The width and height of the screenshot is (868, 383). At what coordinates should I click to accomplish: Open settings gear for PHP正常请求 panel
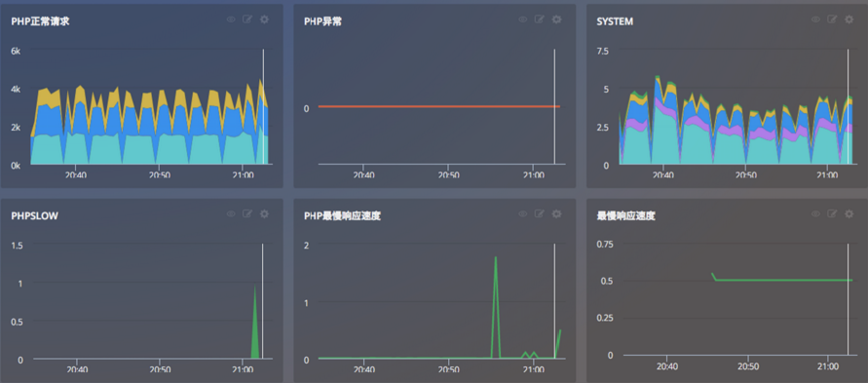264,19
